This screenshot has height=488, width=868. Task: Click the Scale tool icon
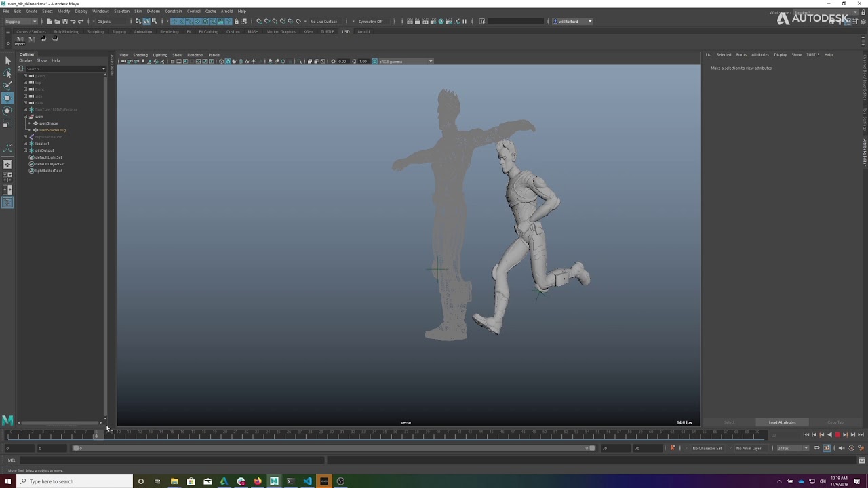7,124
